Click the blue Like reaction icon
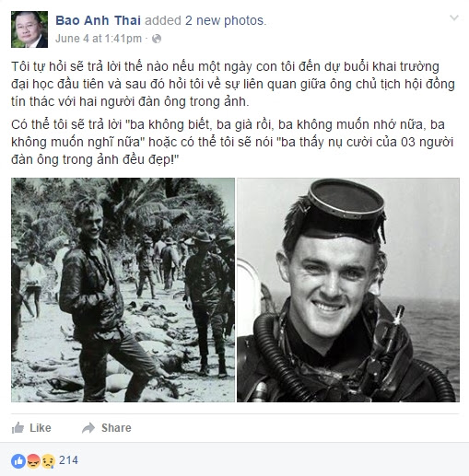Screen dimensions: 469x476 point(18,461)
